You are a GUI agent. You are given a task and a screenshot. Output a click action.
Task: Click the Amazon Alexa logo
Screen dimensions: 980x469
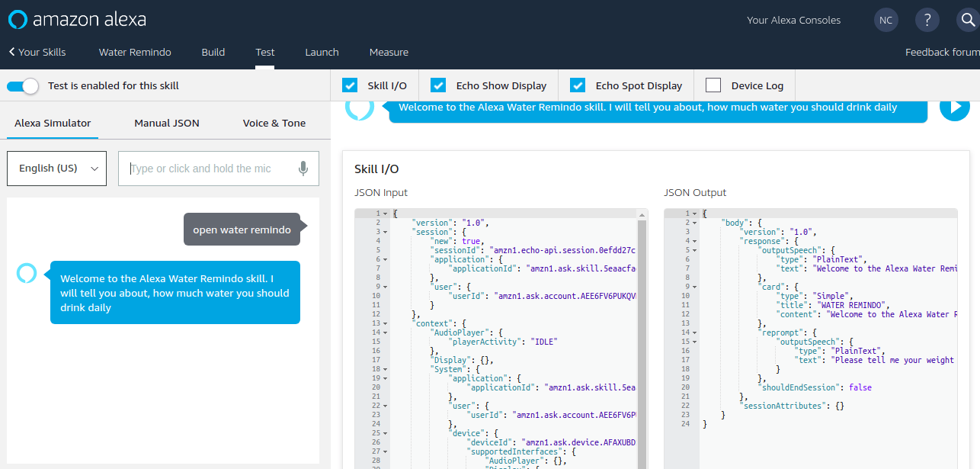coord(77,20)
